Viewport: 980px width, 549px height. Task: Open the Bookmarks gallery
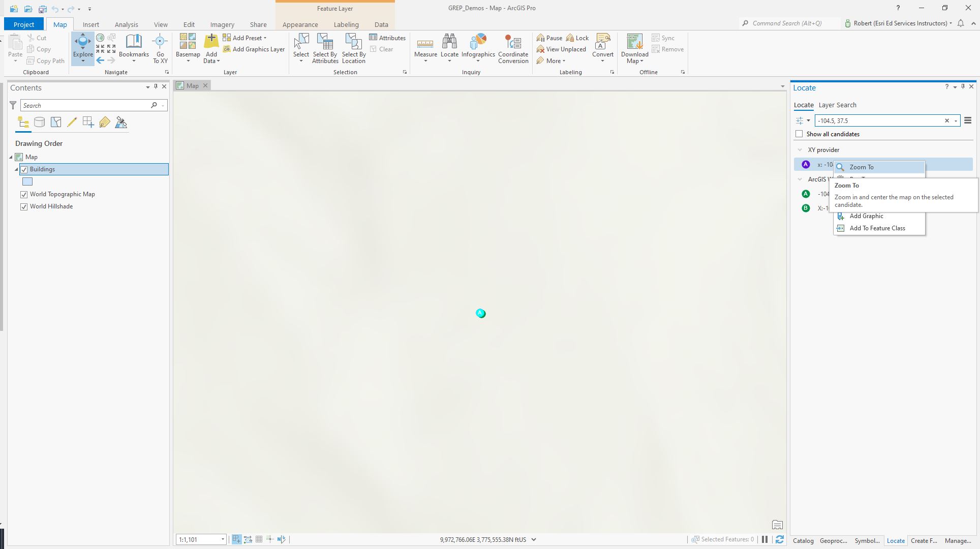click(x=134, y=48)
